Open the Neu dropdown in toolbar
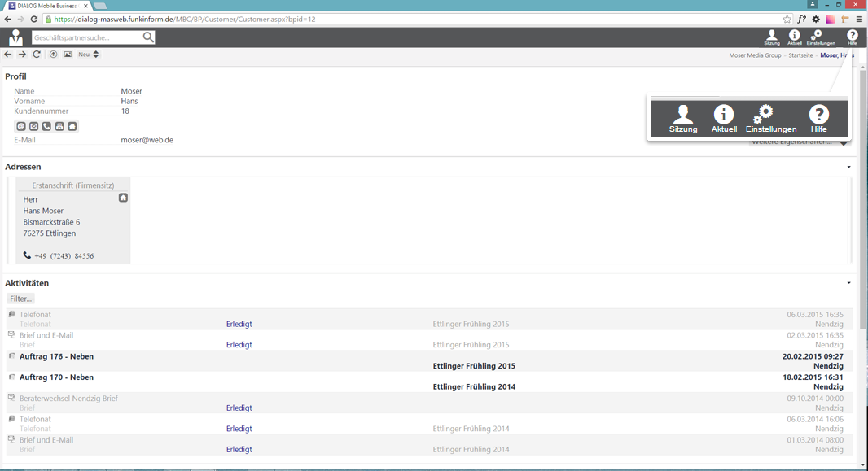The width and height of the screenshot is (868, 471). [88, 55]
